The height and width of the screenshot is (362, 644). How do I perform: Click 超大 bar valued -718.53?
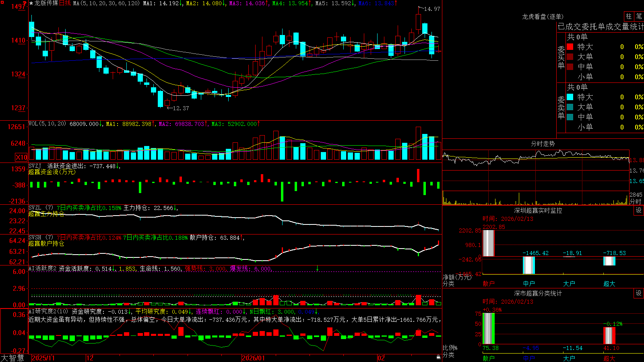(609, 261)
